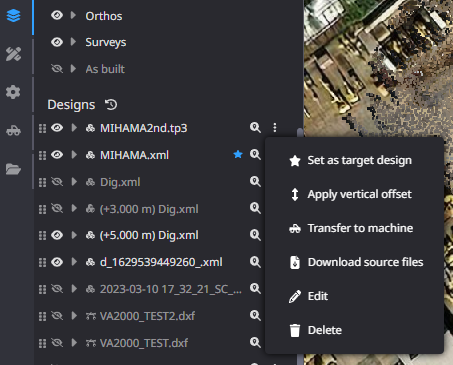
Task: Click the drag handle of MIHAMA.xml
Action: point(42,155)
